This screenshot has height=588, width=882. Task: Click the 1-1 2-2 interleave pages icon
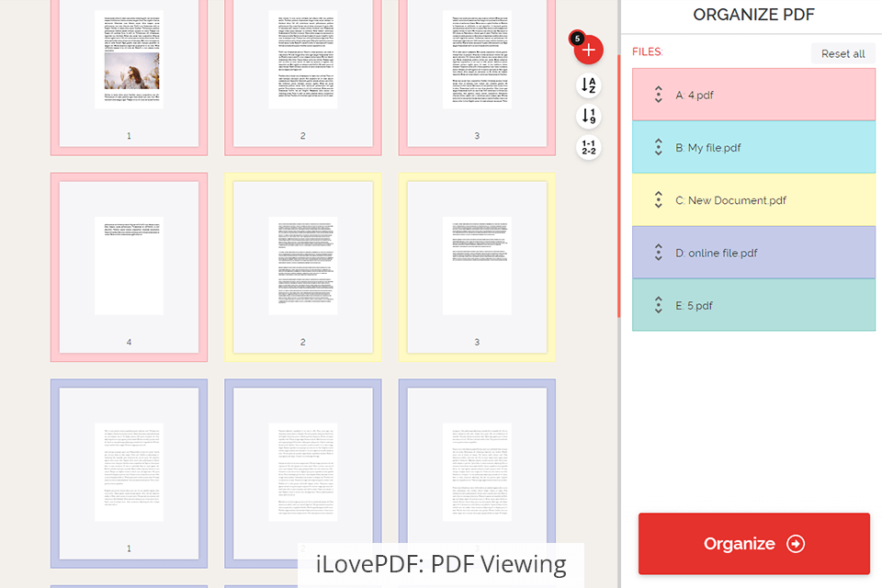[x=588, y=147]
